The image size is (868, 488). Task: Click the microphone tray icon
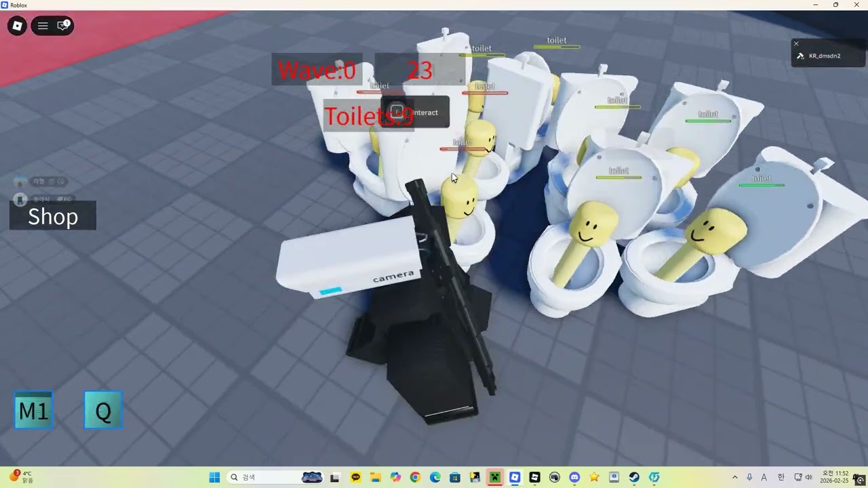pyautogui.click(x=749, y=478)
